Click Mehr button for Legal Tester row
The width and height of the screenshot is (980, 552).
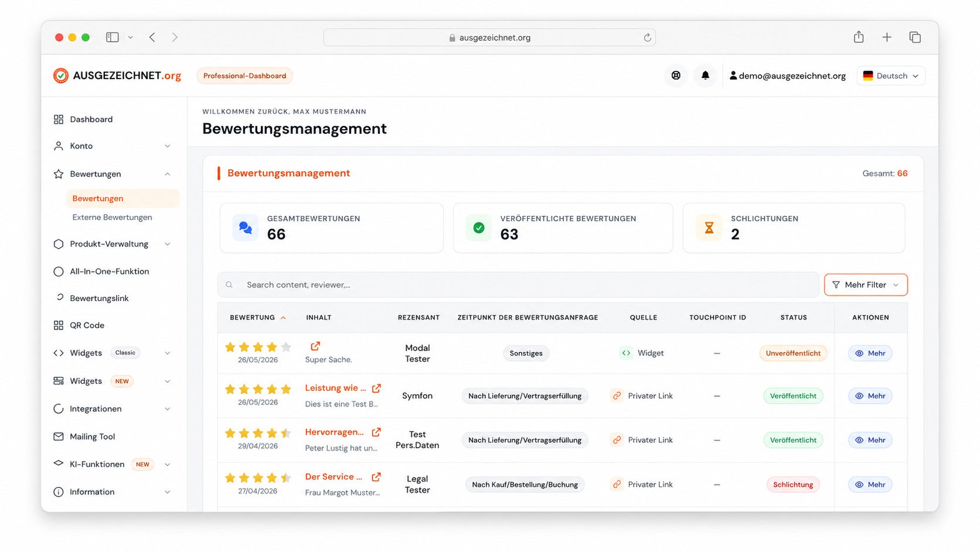(870, 485)
